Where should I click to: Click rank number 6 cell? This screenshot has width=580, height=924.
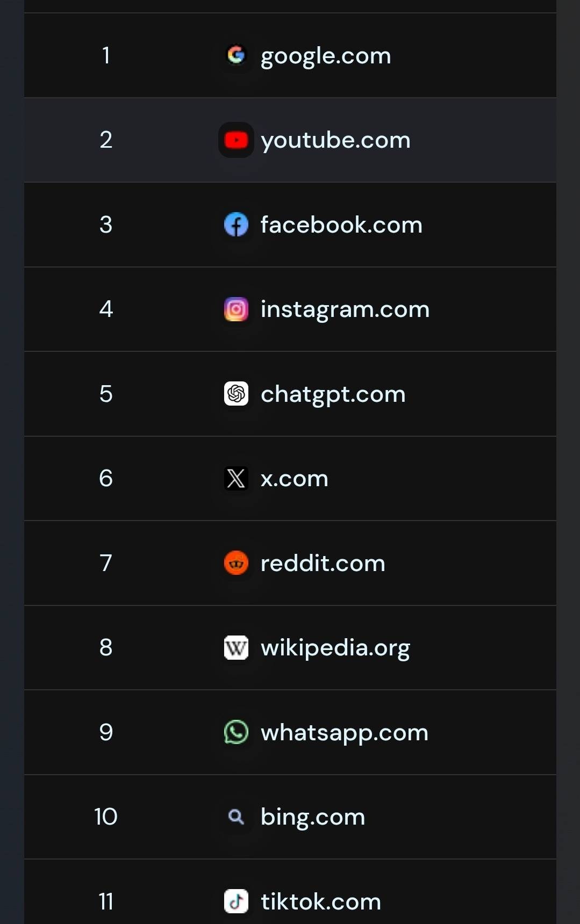(106, 478)
